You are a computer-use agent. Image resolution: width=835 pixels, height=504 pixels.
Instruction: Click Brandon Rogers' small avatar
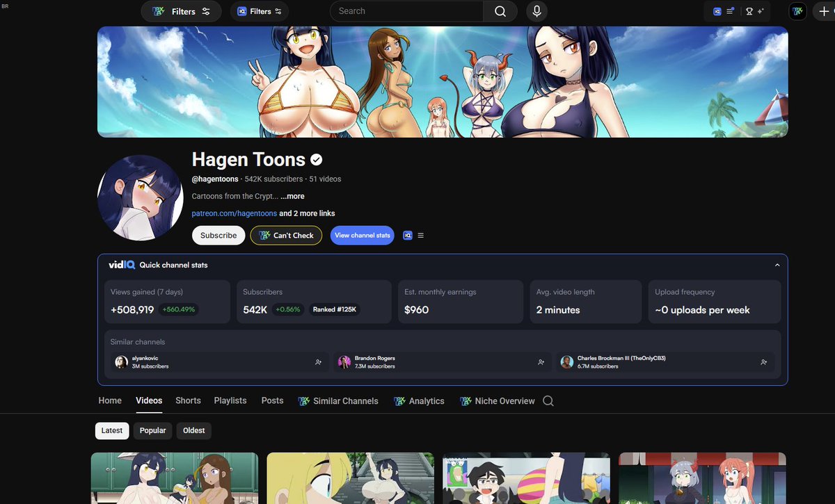point(344,362)
